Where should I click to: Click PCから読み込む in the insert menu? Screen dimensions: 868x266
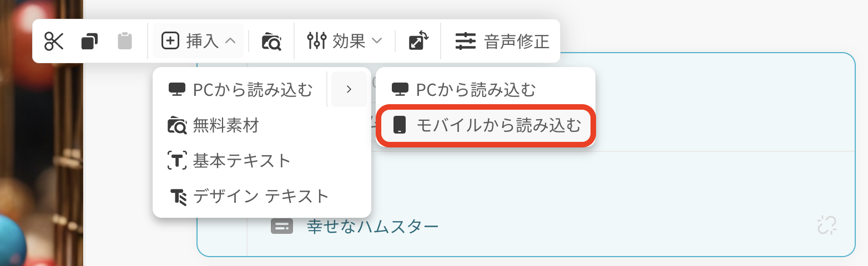pos(241,89)
